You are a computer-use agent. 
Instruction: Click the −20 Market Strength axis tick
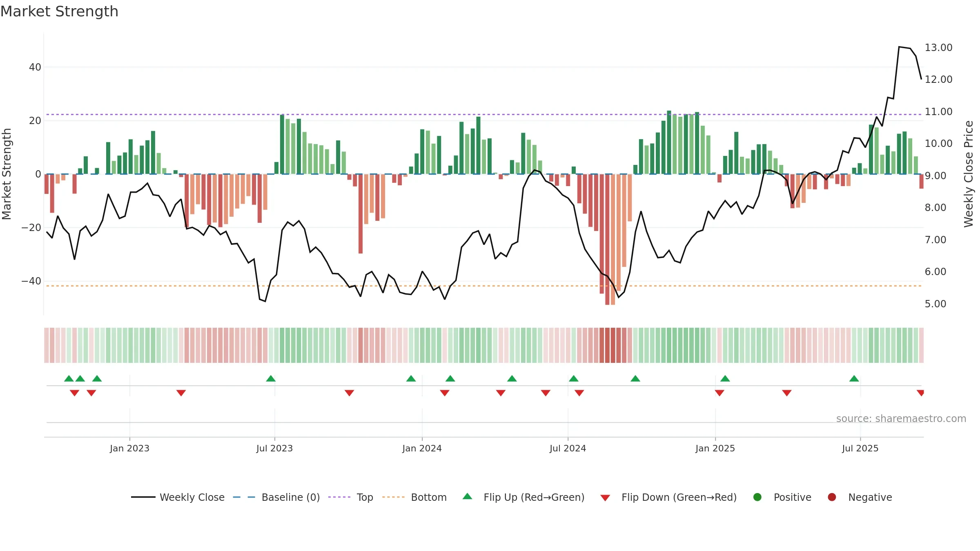click(31, 228)
